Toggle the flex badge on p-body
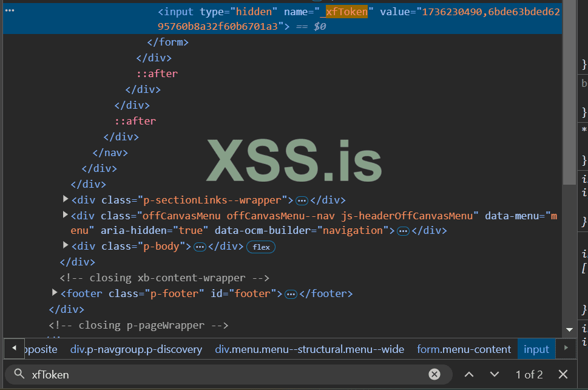The width and height of the screenshot is (588, 390). (261, 247)
